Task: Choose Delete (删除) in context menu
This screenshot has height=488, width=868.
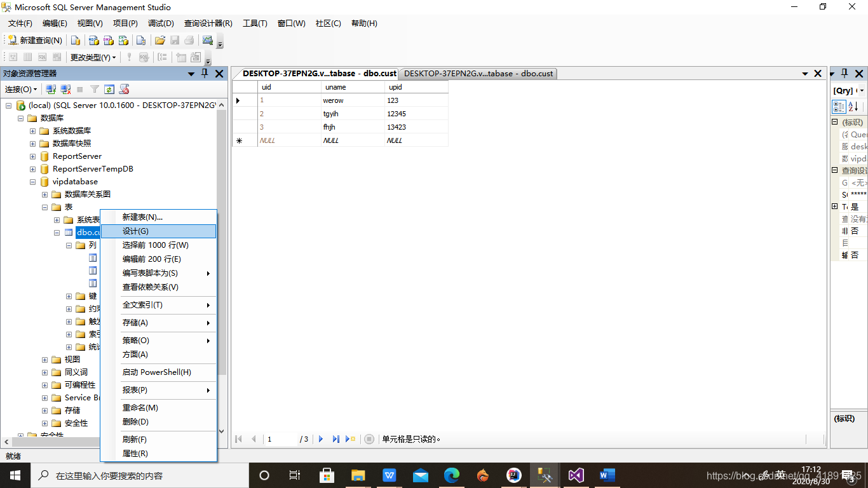Action: pyautogui.click(x=158, y=422)
